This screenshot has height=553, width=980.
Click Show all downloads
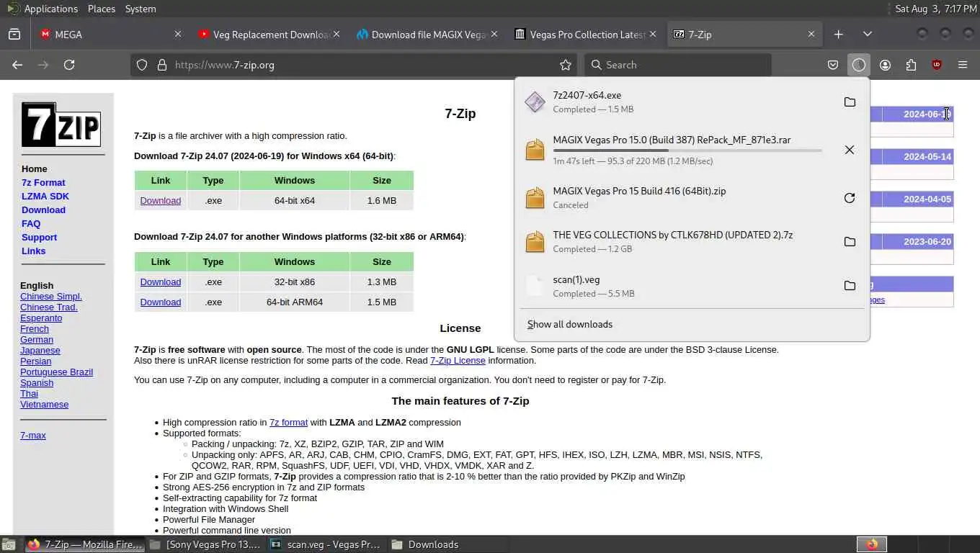point(570,324)
